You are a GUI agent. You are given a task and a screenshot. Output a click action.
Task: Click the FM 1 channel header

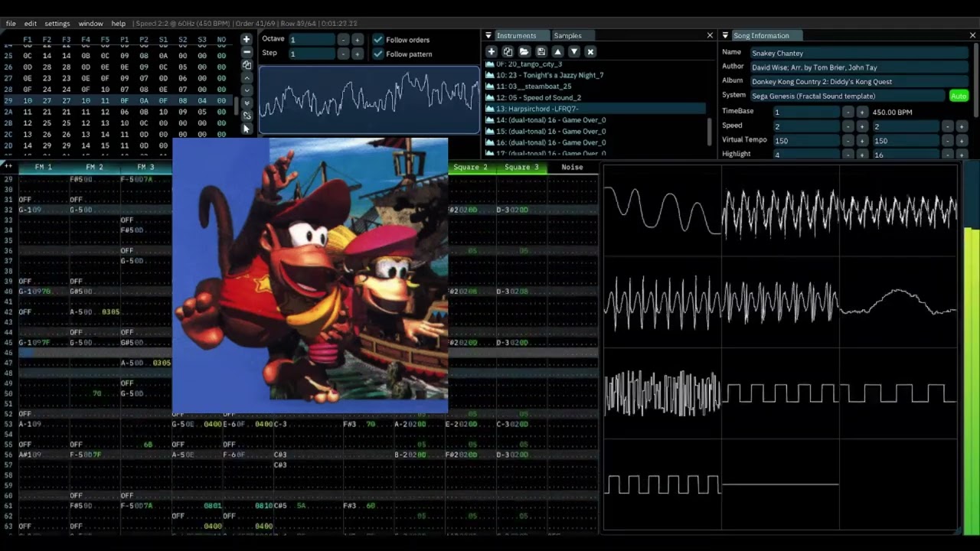(x=44, y=167)
